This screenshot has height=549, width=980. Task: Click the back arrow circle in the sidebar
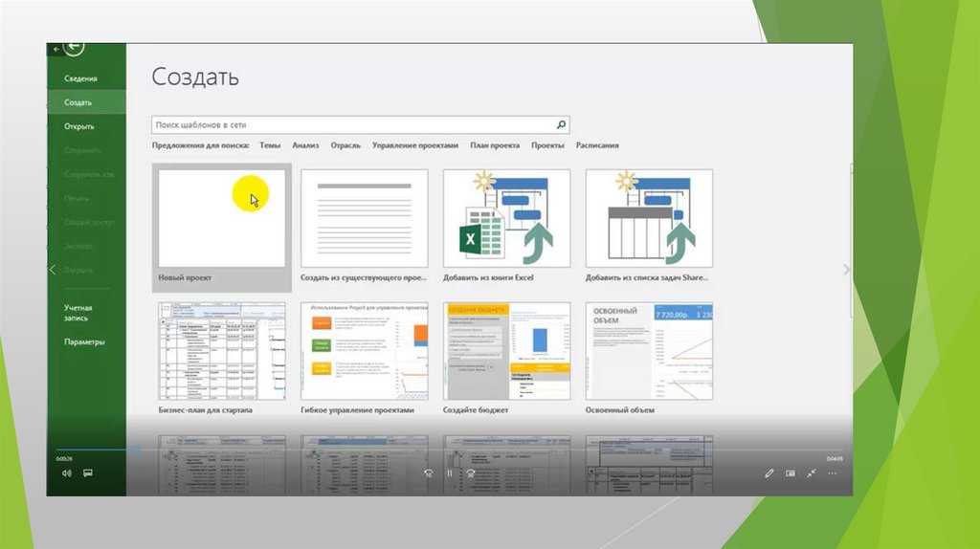[x=74, y=48]
